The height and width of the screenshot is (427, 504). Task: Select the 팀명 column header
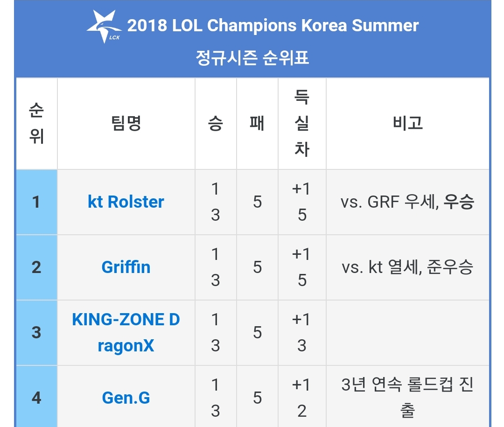point(126,124)
